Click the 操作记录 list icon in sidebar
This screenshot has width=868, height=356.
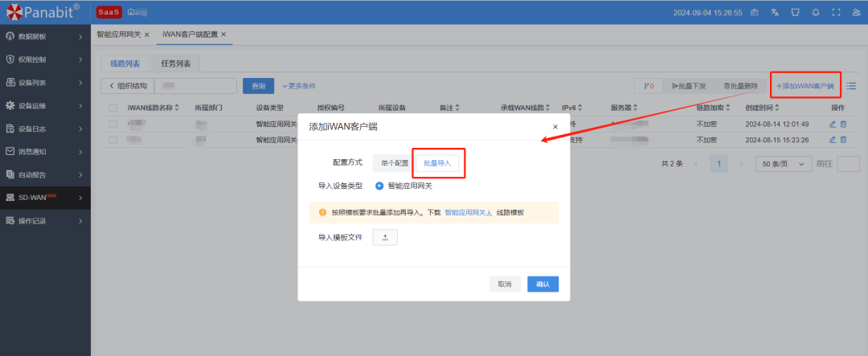coord(10,221)
